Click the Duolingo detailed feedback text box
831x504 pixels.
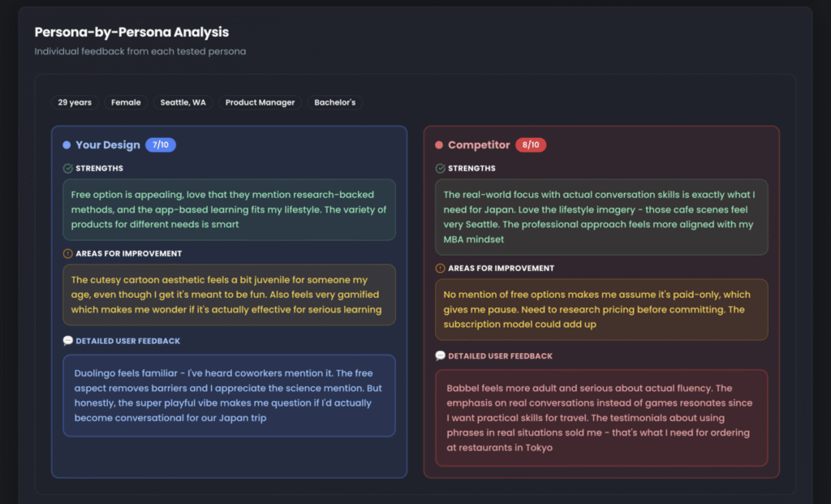click(229, 395)
